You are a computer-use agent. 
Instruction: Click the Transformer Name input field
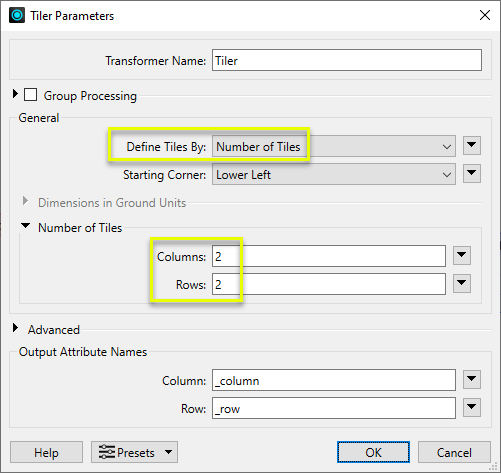347,60
